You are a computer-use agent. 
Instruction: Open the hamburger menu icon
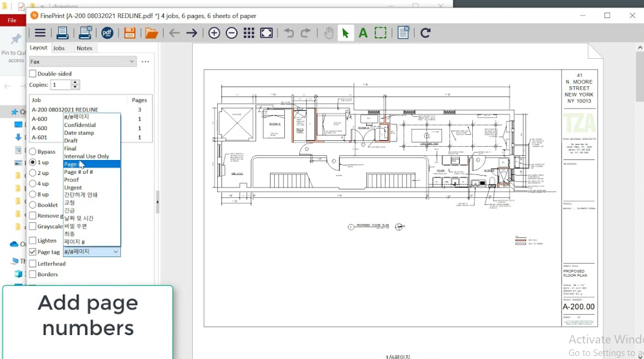(40, 33)
